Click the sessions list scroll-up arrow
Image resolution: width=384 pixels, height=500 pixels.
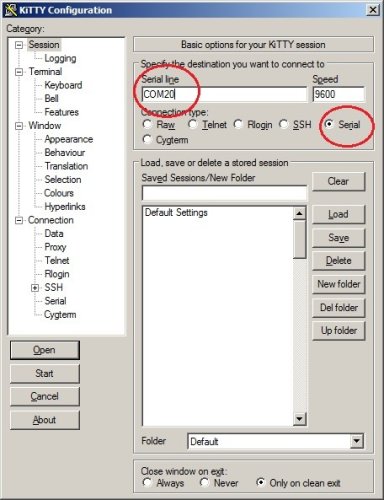299,213
